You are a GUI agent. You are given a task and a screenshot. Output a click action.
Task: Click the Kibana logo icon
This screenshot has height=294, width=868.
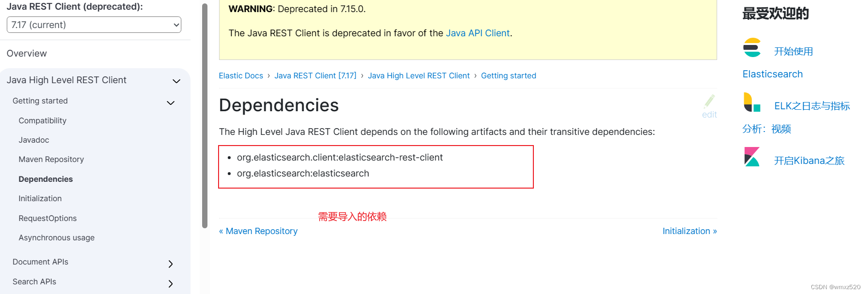[752, 157]
